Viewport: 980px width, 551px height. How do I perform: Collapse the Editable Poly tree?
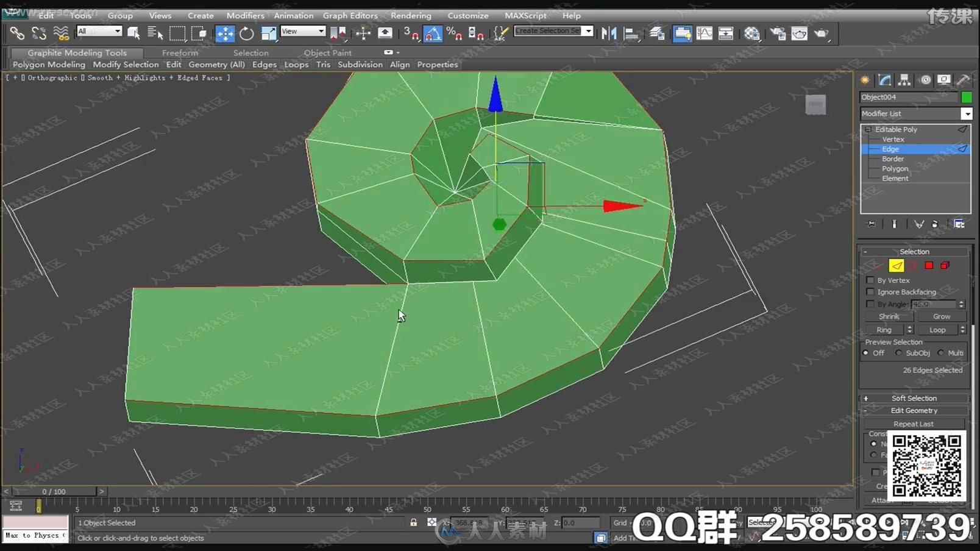pos(868,129)
